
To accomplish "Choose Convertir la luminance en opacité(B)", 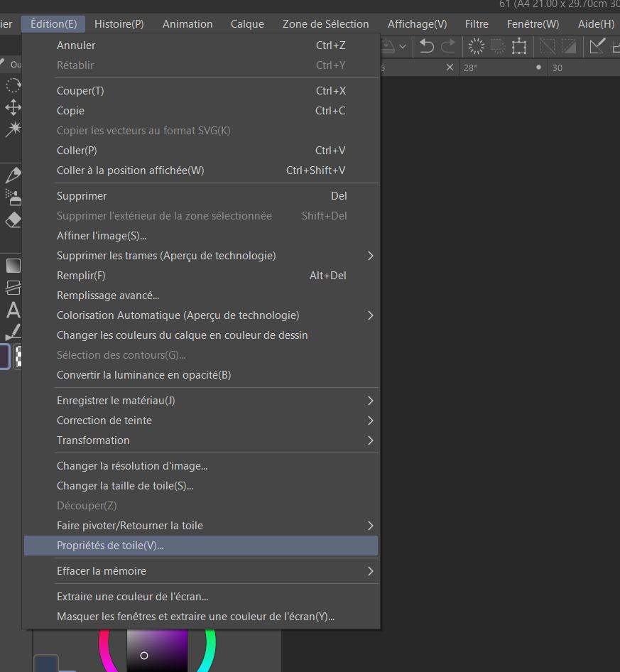I will [x=201, y=375].
